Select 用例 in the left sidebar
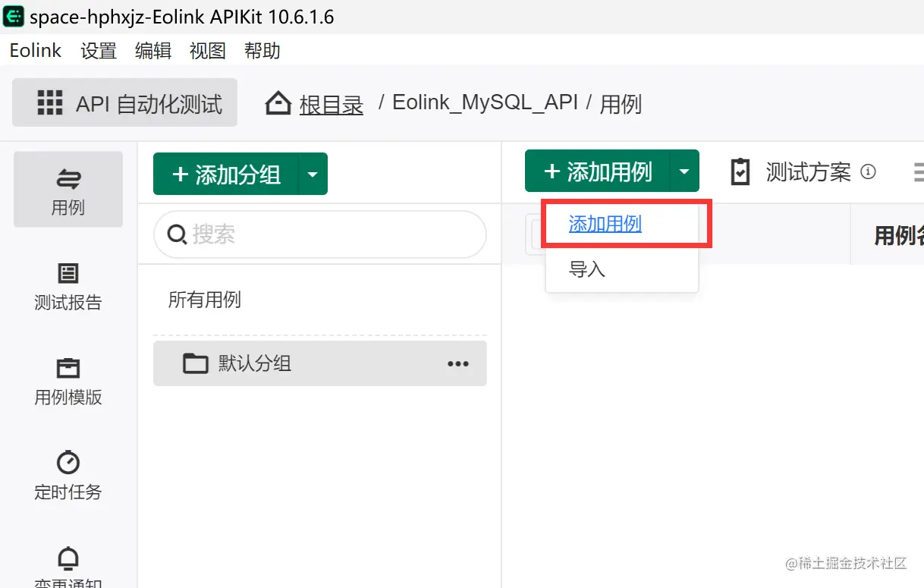Image resolution: width=924 pixels, height=588 pixels. coord(68,190)
